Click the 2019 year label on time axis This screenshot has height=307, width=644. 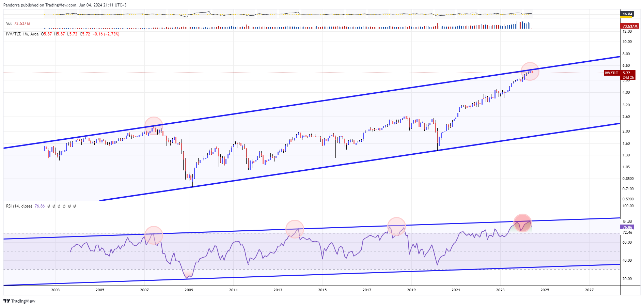[x=411, y=290]
